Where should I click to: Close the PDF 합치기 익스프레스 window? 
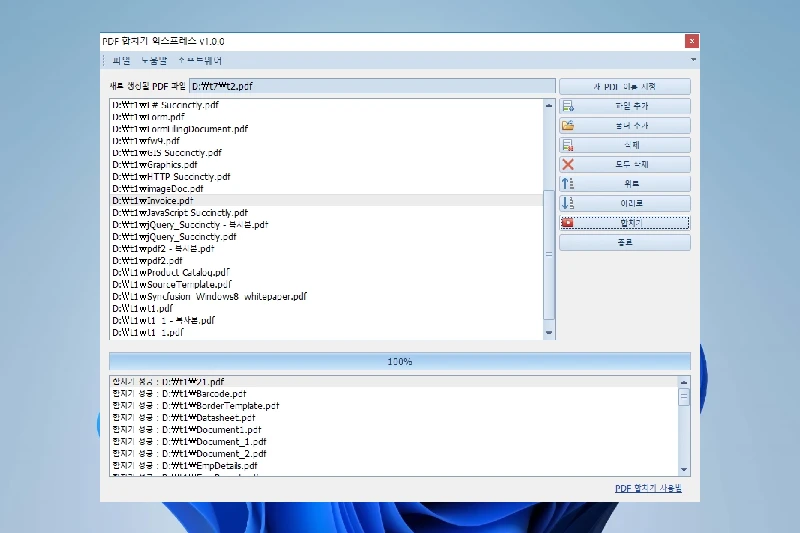click(x=691, y=41)
